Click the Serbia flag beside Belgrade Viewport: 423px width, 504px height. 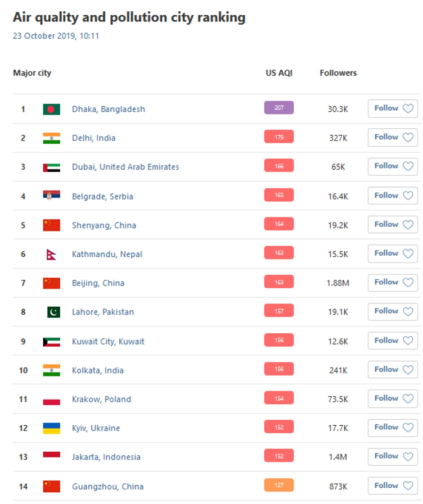[51, 196]
